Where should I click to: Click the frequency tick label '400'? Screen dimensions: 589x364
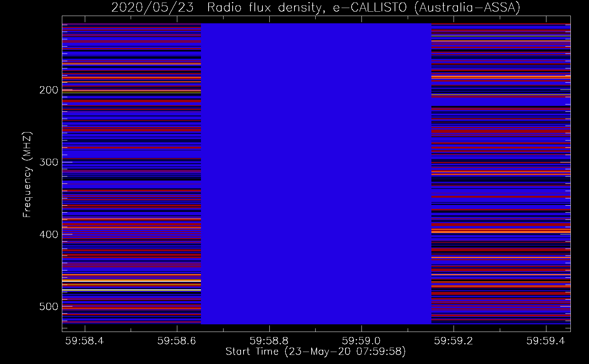click(x=49, y=234)
